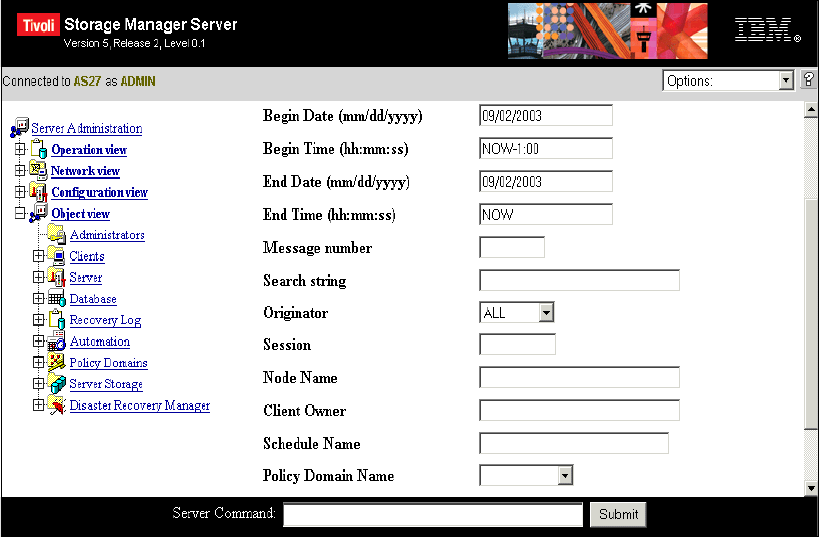Click the Disaster Recovery Manager icon
Image resolution: width=819 pixels, height=537 pixels.
click(x=56, y=405)
